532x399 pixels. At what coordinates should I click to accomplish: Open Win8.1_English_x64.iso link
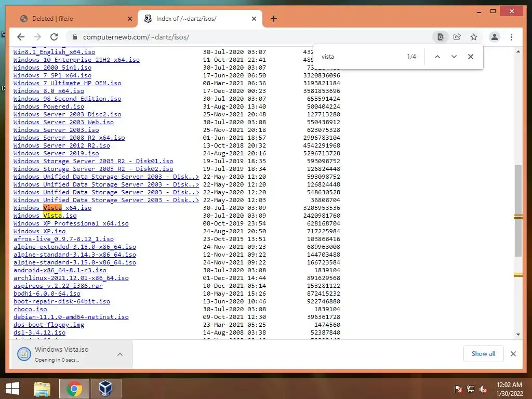[x=54, y=52]
